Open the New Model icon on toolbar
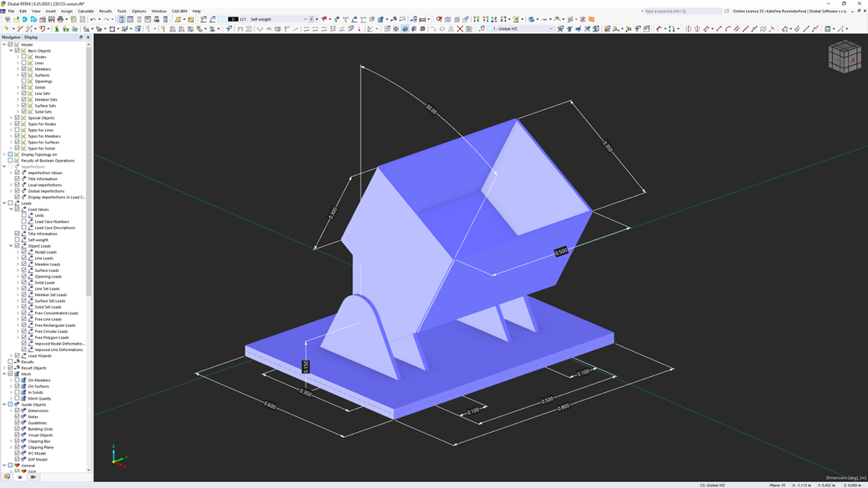Viewport: 868px width, 488px height. (x=7, y=18)
